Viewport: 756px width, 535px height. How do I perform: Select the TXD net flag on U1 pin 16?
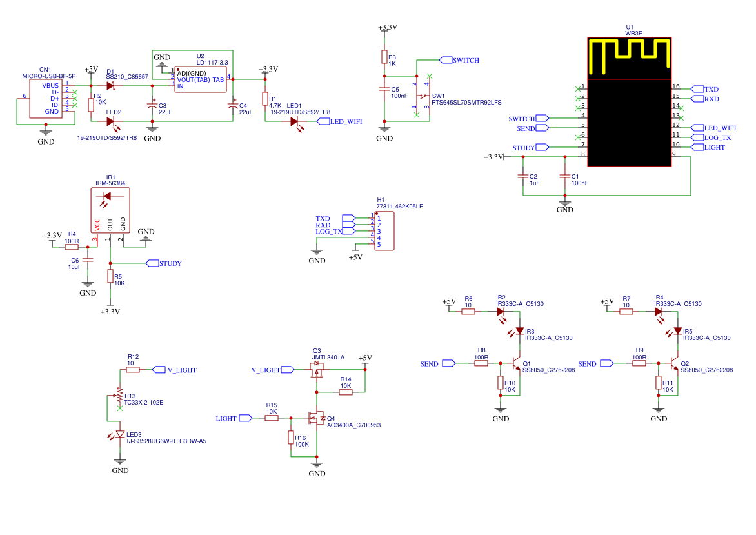tap(705, 89)
